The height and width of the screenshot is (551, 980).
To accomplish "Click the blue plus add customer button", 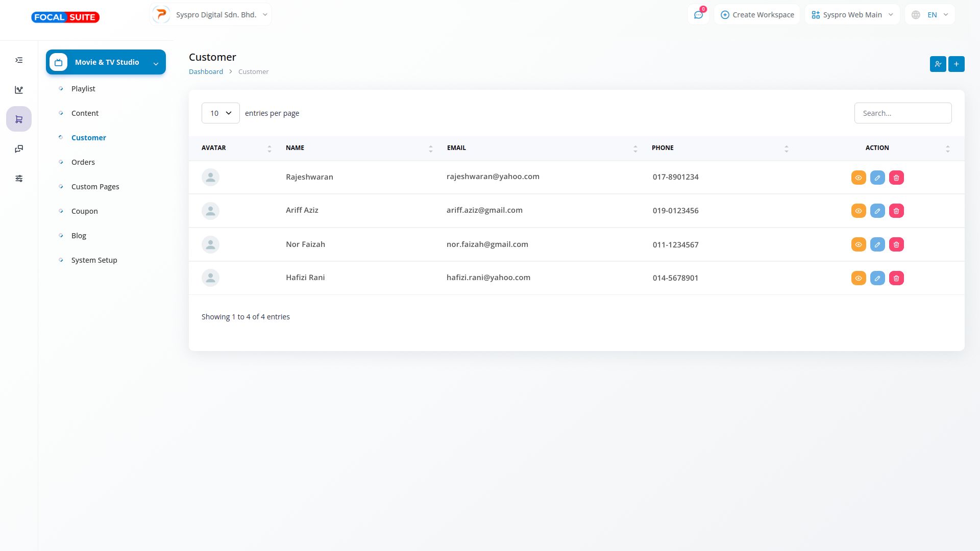I will point(956,64).
